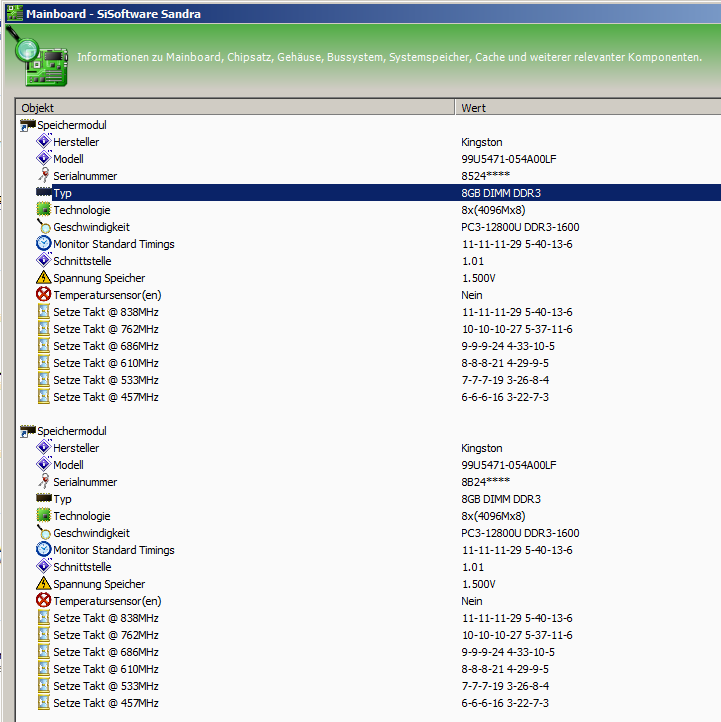Click second PC3-12800U DDR3-1600 speed value
This screenshot has width=721, height=722.
[x=520, y=533]
